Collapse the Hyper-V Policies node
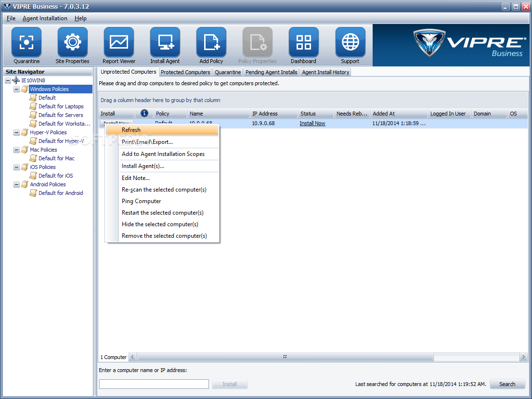The width and height of the screenshot is (532, 399). click(16, 133)
